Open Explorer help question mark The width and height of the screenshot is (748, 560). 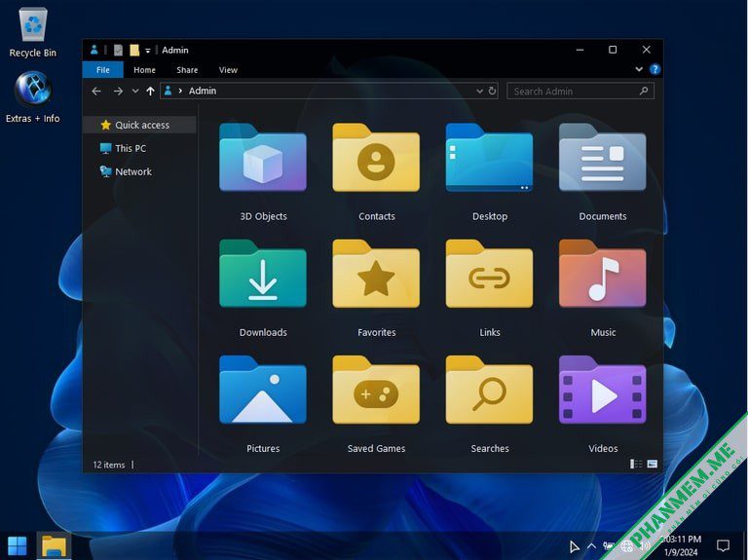[654, 70]
